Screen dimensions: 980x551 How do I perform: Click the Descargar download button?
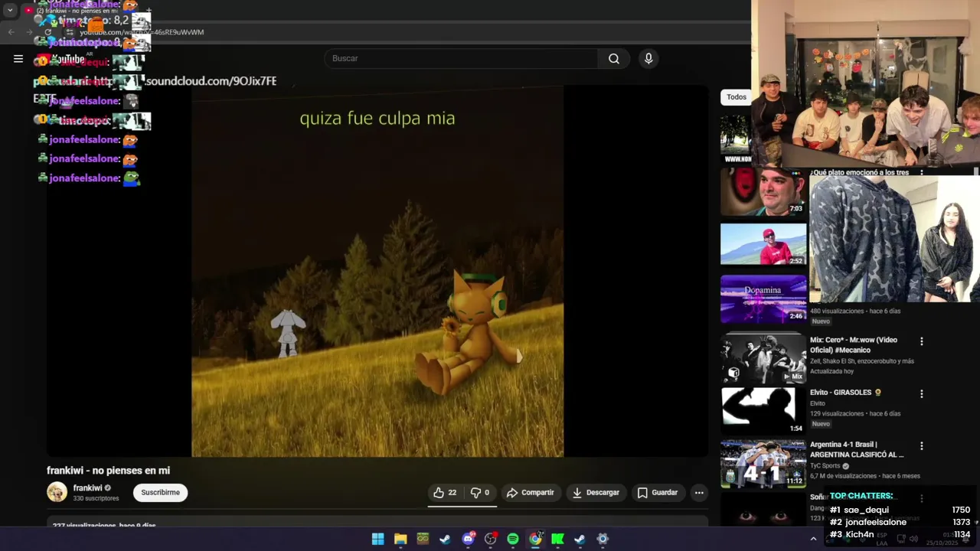point(596,493)
